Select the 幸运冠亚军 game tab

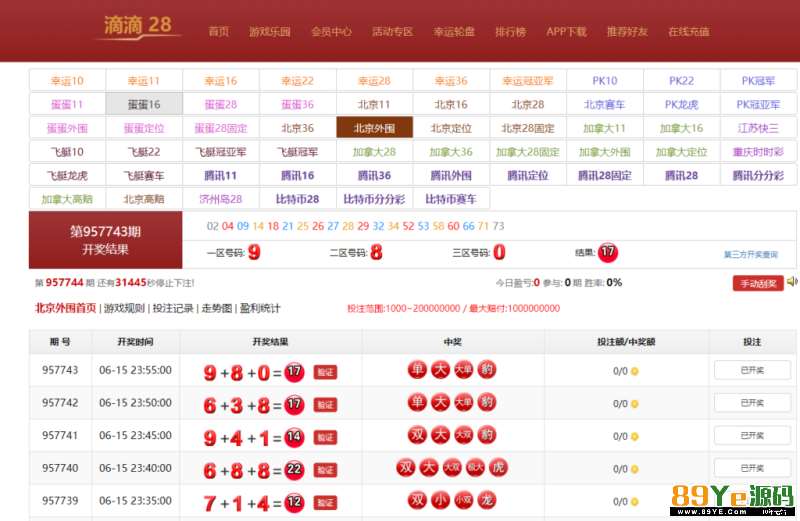[528, 81]
